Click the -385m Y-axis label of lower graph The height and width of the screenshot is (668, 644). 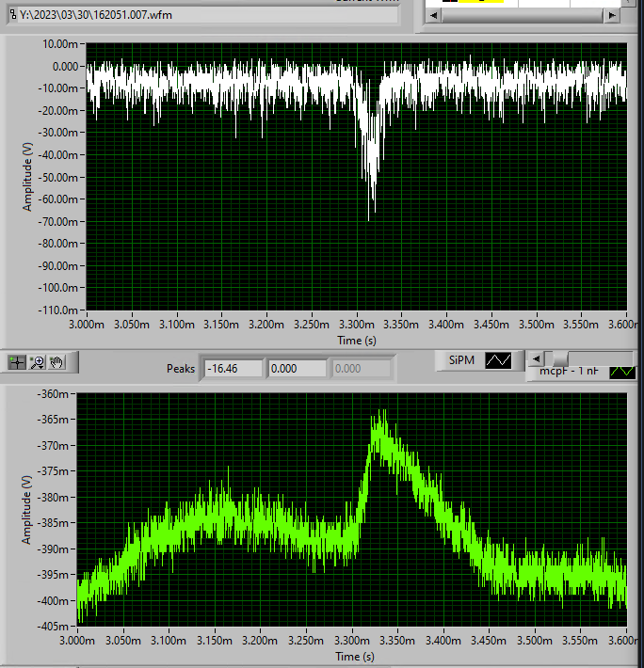53,523
